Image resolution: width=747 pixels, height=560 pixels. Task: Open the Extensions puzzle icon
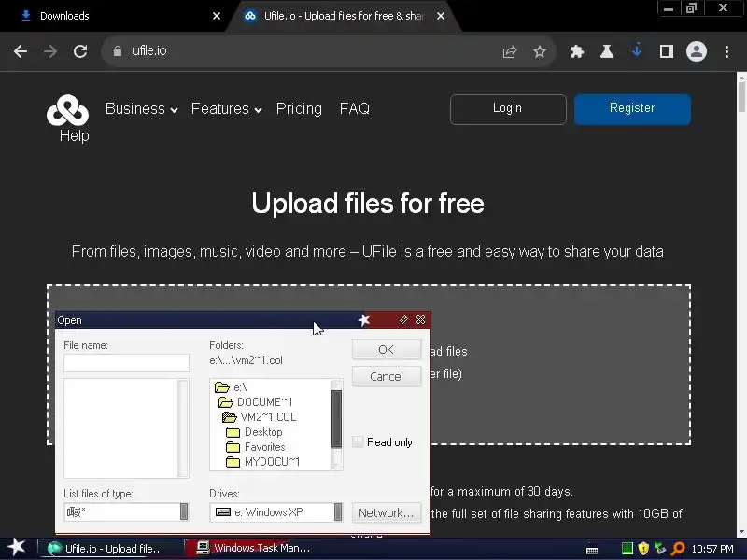[x=577, y=51]
